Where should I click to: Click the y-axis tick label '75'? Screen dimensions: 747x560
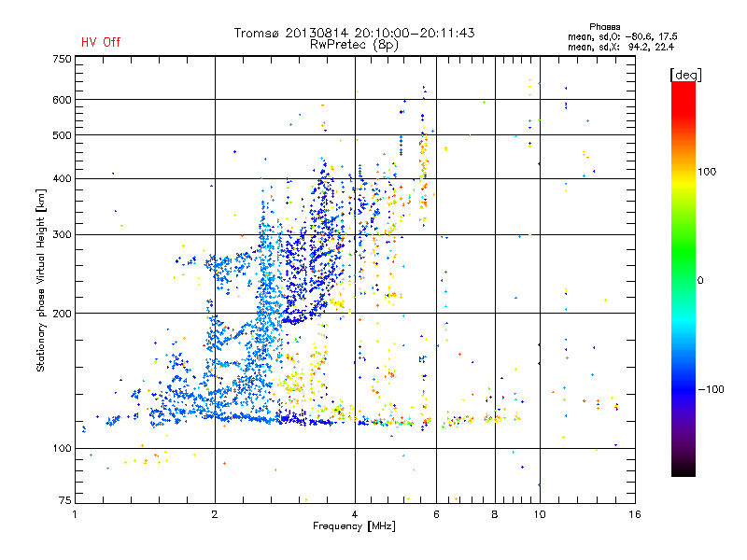[x=65, y=500]
